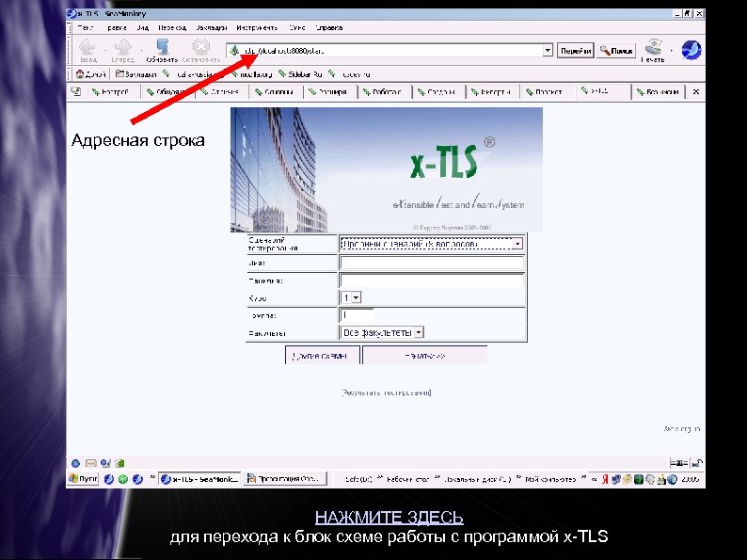Image resolution: width=747 pixels, height=560 pixels.
Task: Switch to the x-TLS browser tab
Action: [603, 91]
